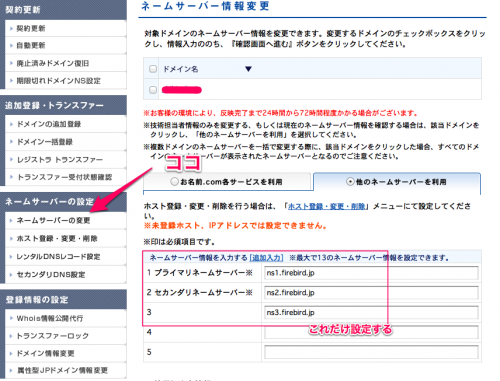The width and height of the screenshot is (500, 381).
Task: Sort by ドメイン名 arrow
Action: (x=248, y=69)
